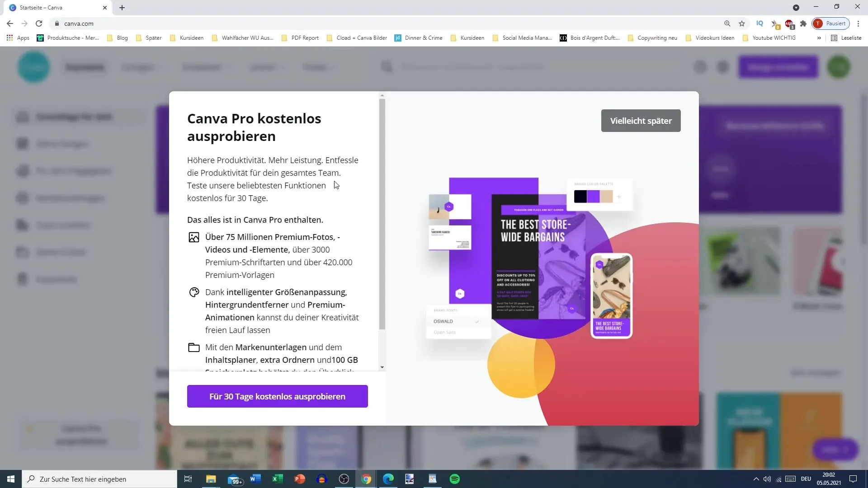Open the Windows Start menu

click(11, 479)
